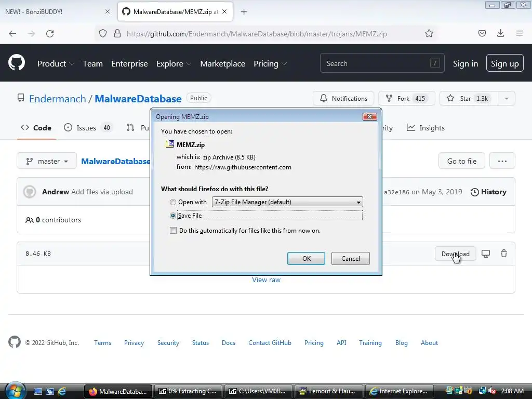
Task: Open the Endermanch user link
Action: click(x=58, y=99)
